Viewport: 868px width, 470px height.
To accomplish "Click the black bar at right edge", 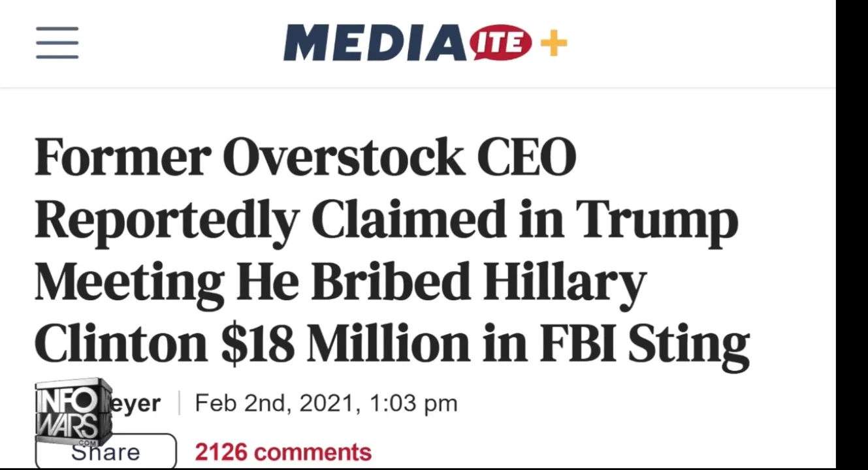I will click(x=852, y=235).
